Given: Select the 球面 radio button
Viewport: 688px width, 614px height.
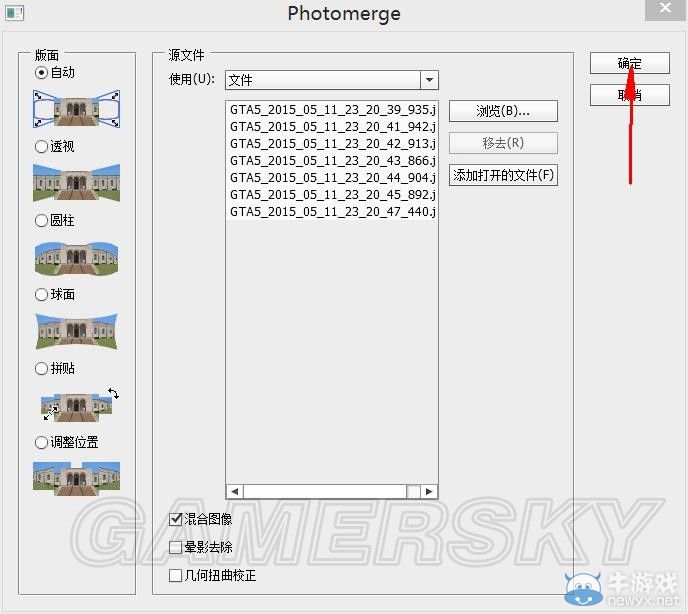Looking at the screenshot, I should [41, 295].
